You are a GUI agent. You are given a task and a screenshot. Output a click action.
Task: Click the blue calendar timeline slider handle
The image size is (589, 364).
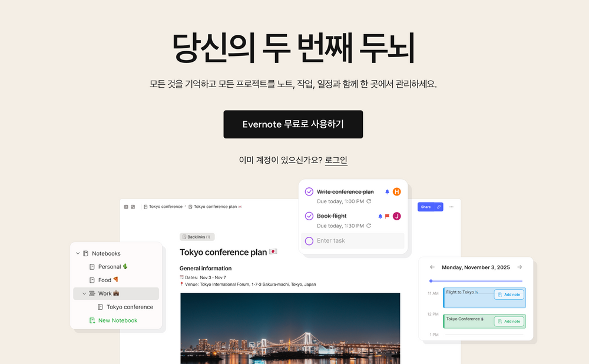(431, 281)
